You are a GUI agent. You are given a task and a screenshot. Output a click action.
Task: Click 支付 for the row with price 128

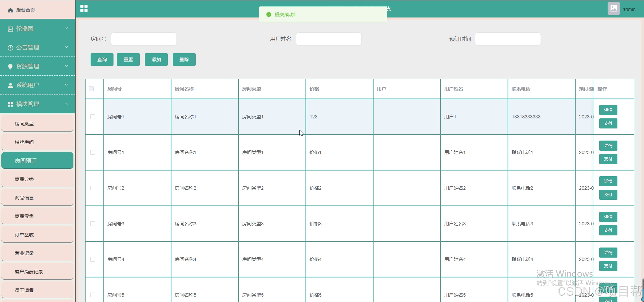point(608,123)
